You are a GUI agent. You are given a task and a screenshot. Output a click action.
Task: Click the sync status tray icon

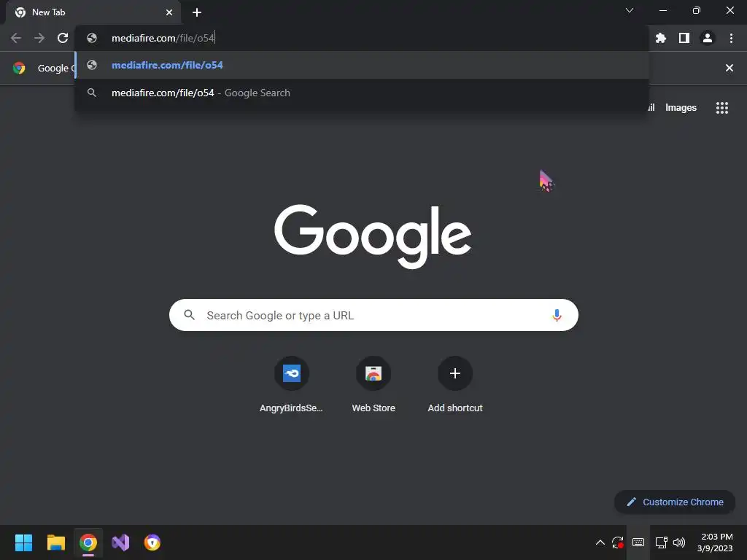[617, 542]
